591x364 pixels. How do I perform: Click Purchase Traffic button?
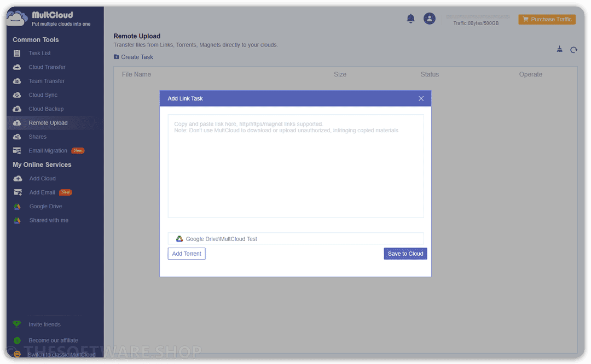click(547, 19)
